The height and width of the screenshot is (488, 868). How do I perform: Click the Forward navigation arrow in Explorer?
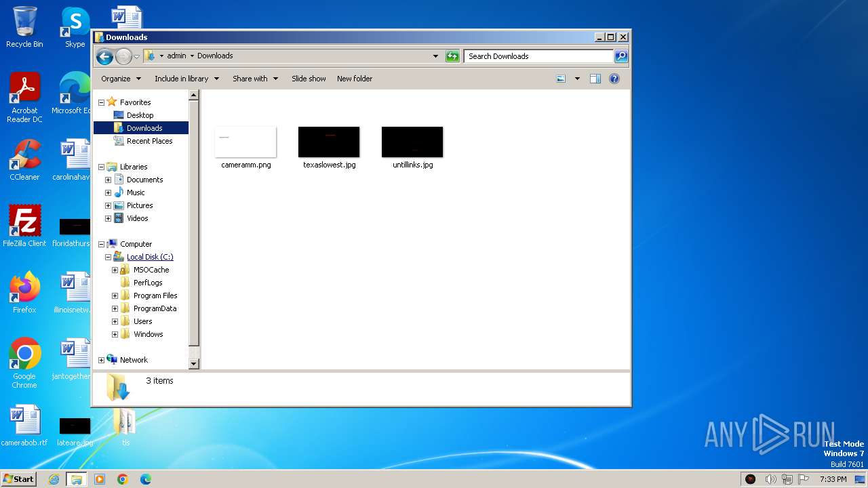(x=123, y=56)
